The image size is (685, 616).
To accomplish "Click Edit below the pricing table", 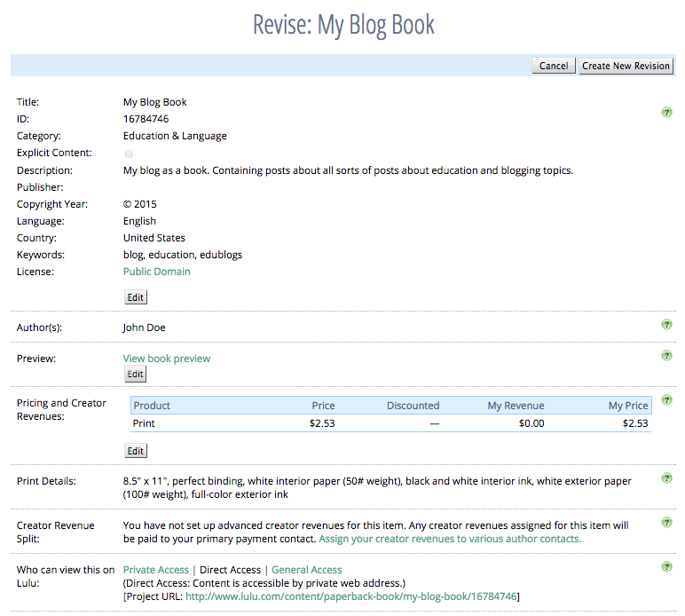I will (x=136, y=451).
